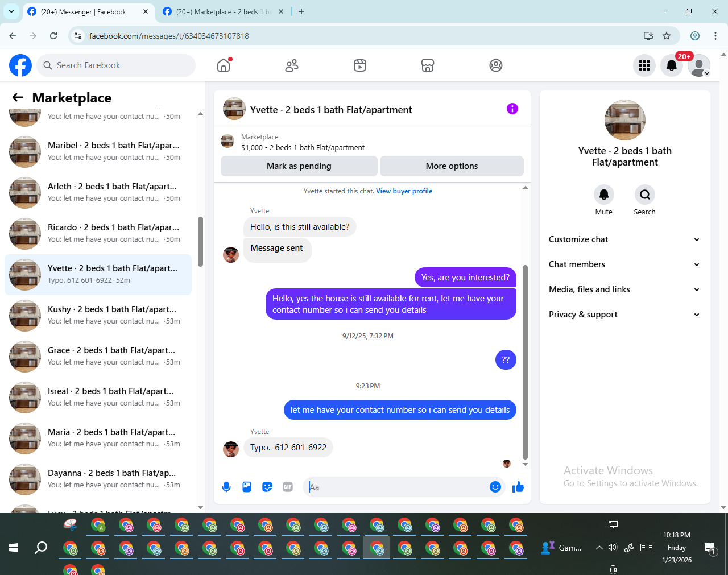
Task: Click the chat messages scrollbar
Action: pyautogui.click(x=525, y=362)
